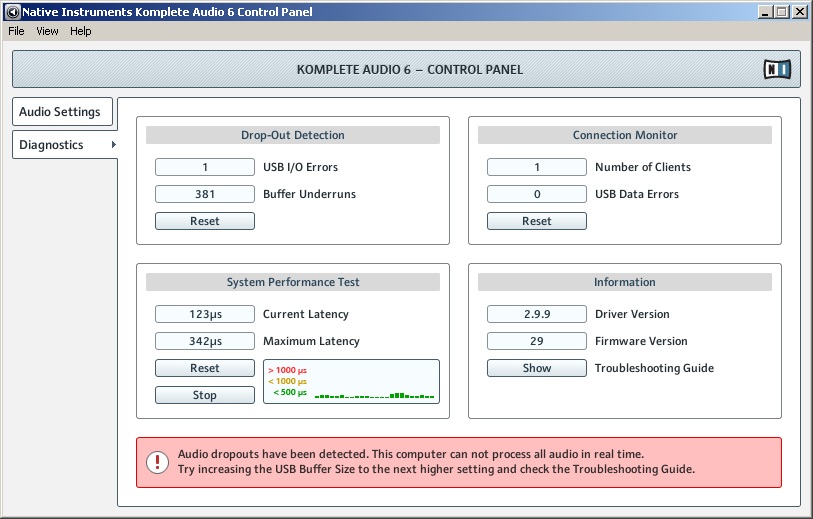
Task: Click the red exclamation warning icon
Action: click(x=157, y=462)
